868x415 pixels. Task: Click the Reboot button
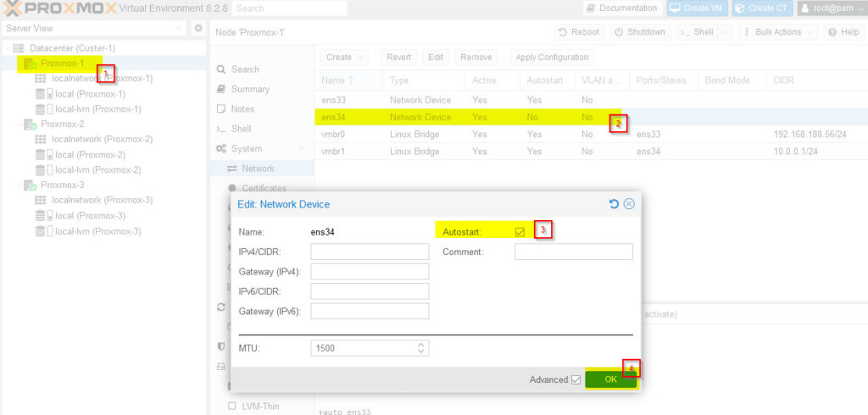(580, 32)
